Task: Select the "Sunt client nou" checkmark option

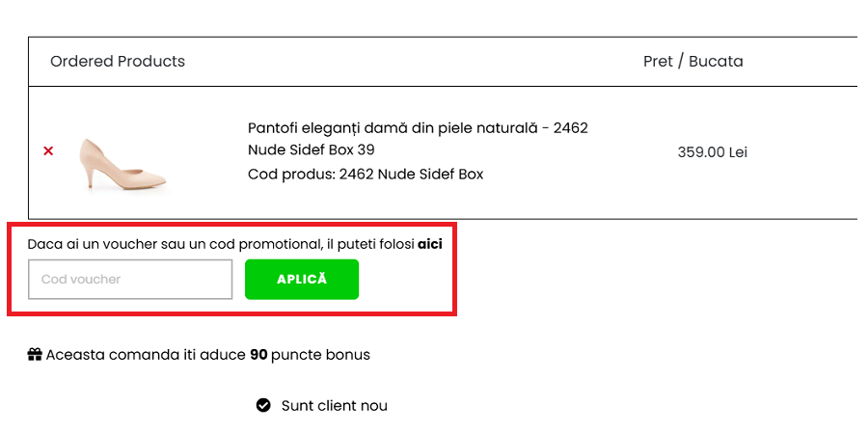Action: 263,406
